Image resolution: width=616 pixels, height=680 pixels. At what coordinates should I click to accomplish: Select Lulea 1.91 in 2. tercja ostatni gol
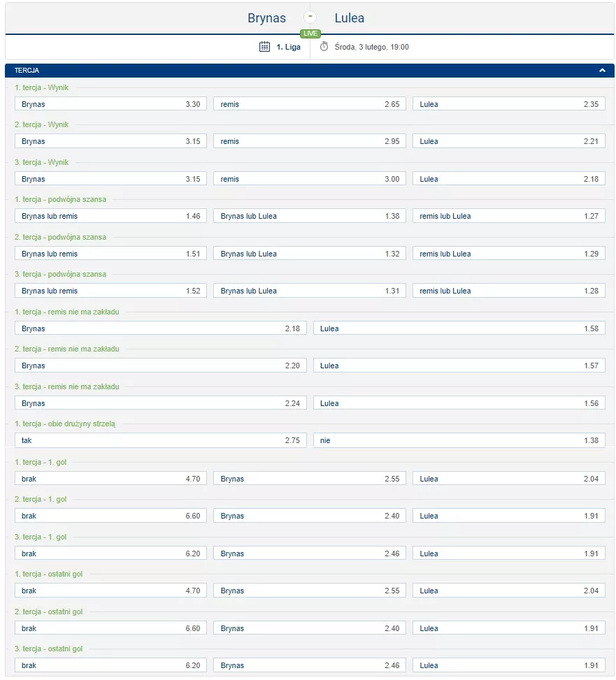pyautogui.click(x=509, y=628)
